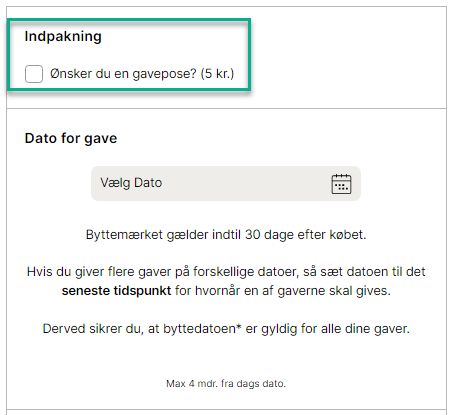Click the 'Ønsker du en gavepose? (5 kr.)' label

pos(142,74)
